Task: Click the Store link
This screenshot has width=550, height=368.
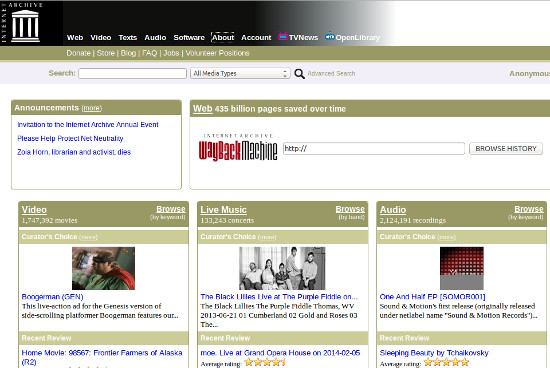Action: 106,53
